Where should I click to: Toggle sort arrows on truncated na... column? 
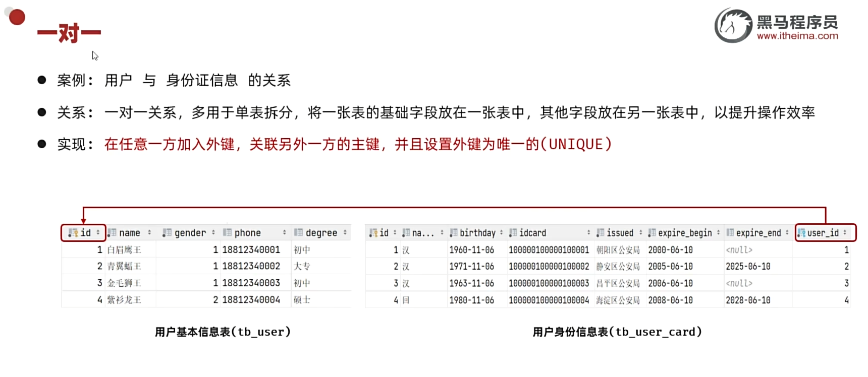point(442,233)
